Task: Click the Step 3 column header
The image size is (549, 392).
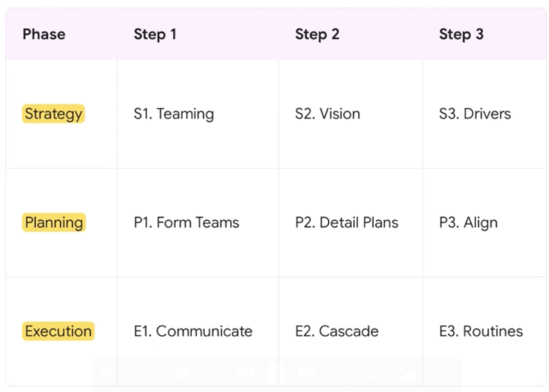Action: coord(461,34)
